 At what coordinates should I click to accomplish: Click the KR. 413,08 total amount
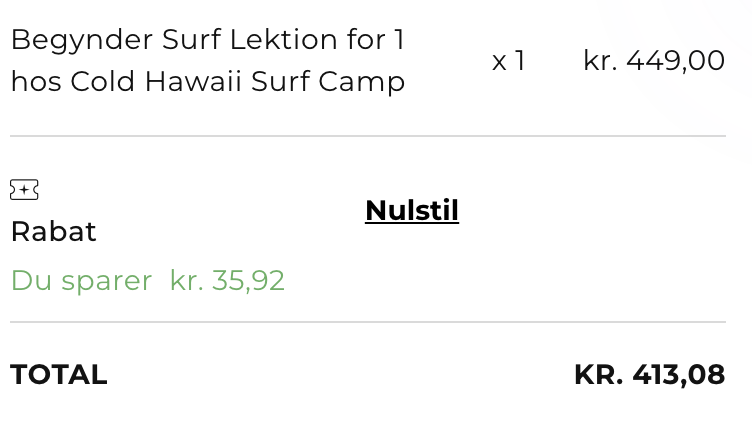click(649, 375)
